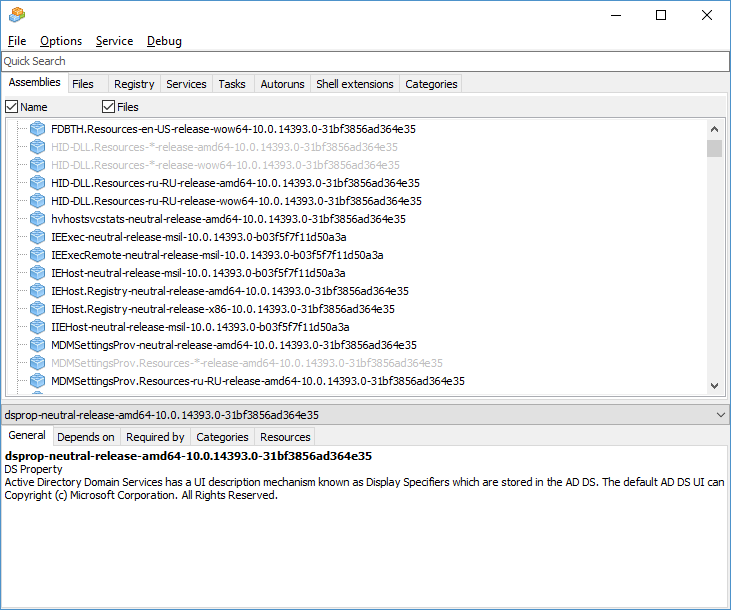
Task: Select HID-DLL.Resources-ru-RU-release-amd64 assembly
Action: [235, 183]
